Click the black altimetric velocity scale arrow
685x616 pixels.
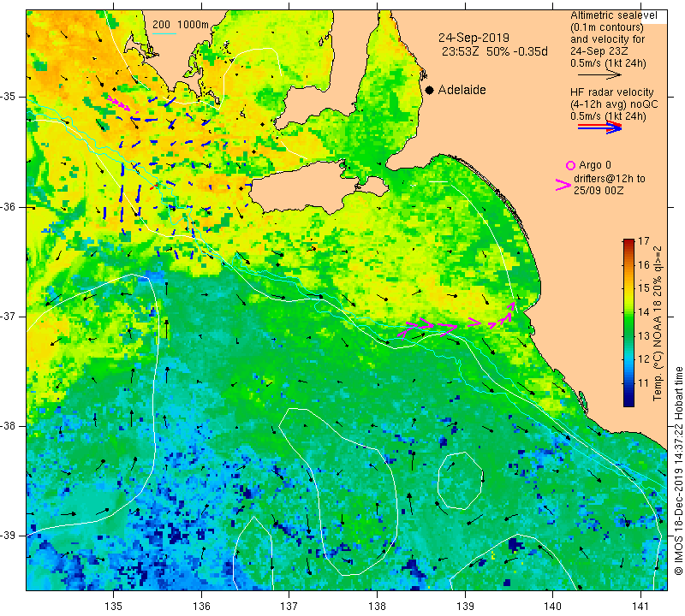coord(599,75)
